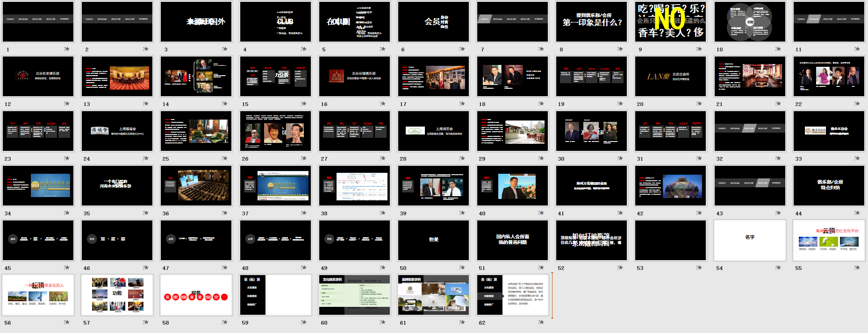Select slide 10 with the four-circle diagram
Viewport: 868px width, 333px height.
pyautogui.click(x=749, y=21)
